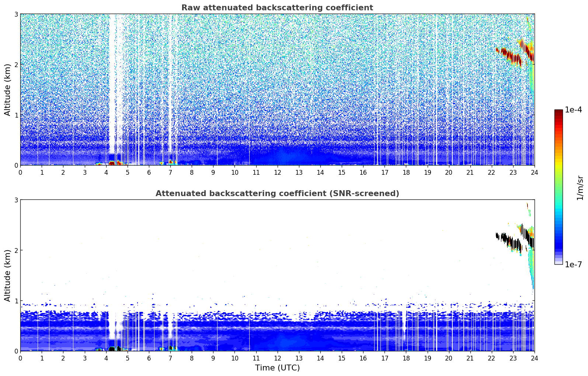Viewport: 588px width, 376px height.
Task: Click the "6" hour tick of the raw plot
Action: coord(149,172)
